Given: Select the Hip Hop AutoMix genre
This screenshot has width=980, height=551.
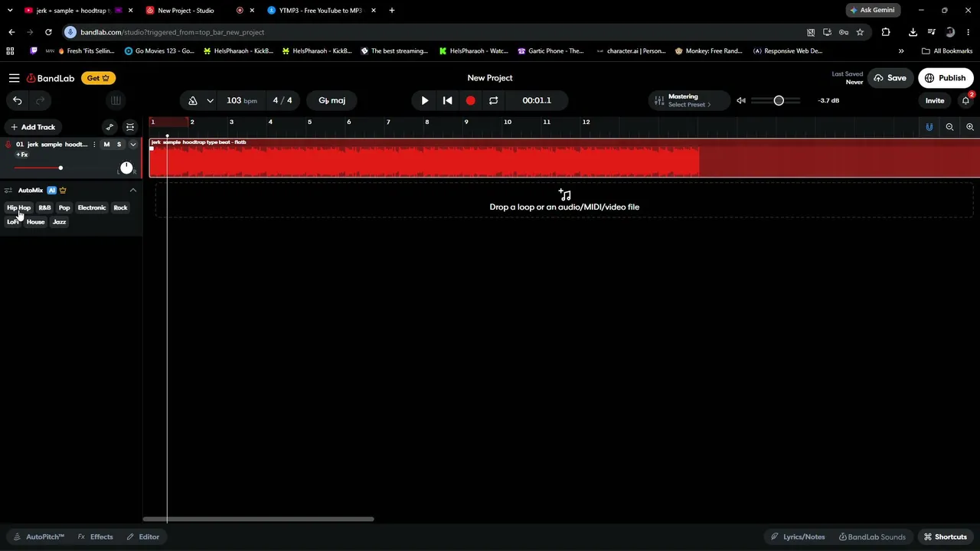Looking at the screenshot, I should point(18,207).
